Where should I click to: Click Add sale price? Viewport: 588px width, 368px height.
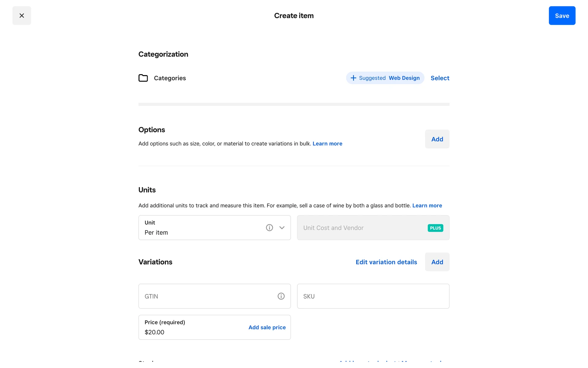267,328
